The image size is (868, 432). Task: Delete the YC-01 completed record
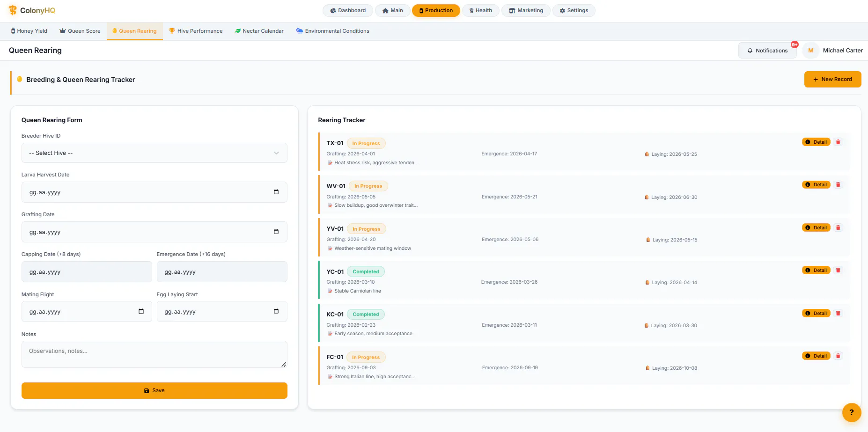[838, 270]
